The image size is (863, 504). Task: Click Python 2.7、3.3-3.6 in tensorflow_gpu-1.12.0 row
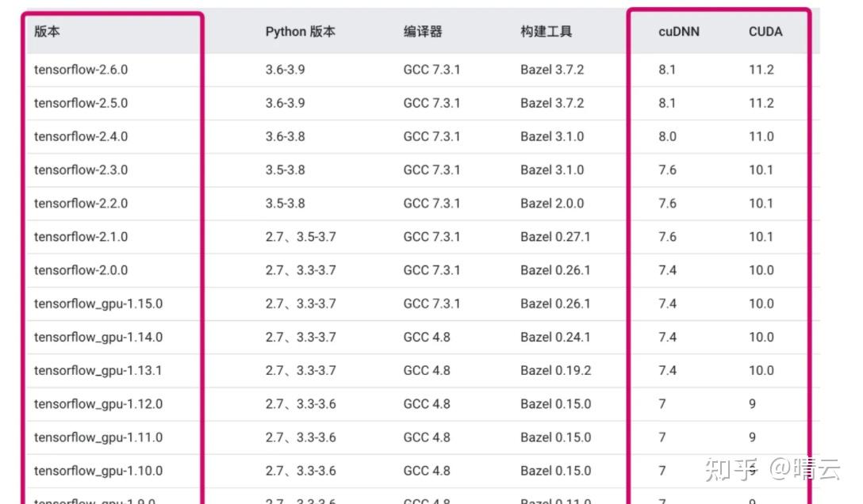tap(301, 404)
